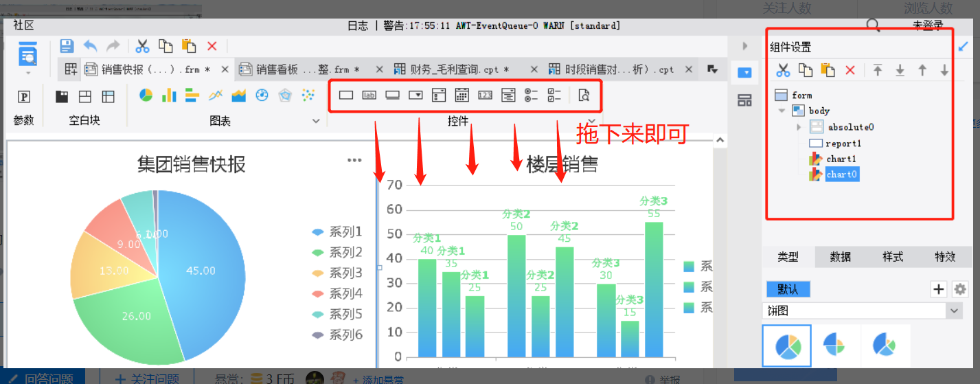Expand the 图表 chart group chevron
This screenshot has height=384, width=980.
(316, 121)
